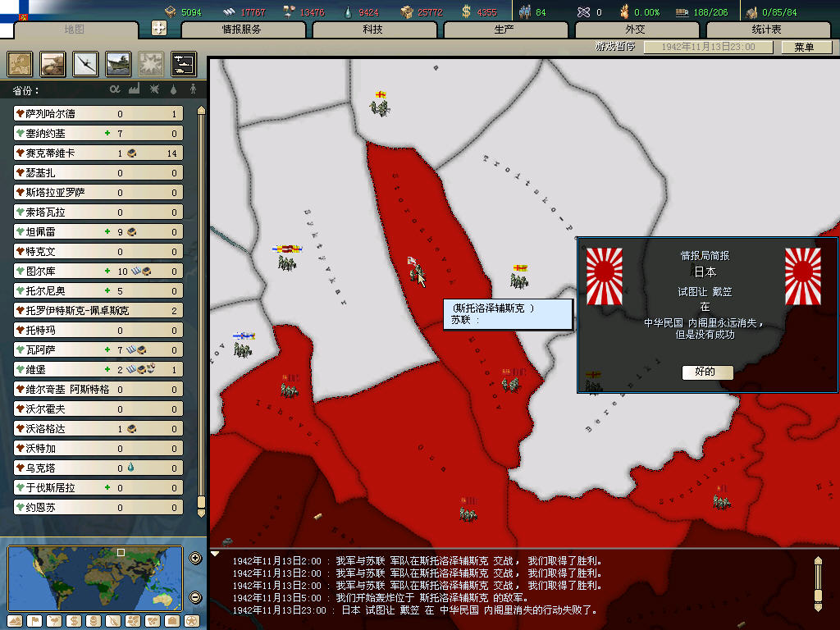This screenshot has width=840, height=630.
Task: Switch to supply map mode coin-stack icon
Action: (x=94, y=622)
